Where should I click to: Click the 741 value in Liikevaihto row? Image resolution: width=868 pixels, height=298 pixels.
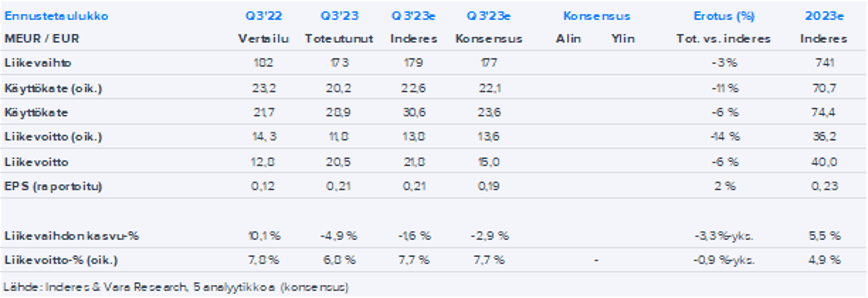tap(825, 63)
